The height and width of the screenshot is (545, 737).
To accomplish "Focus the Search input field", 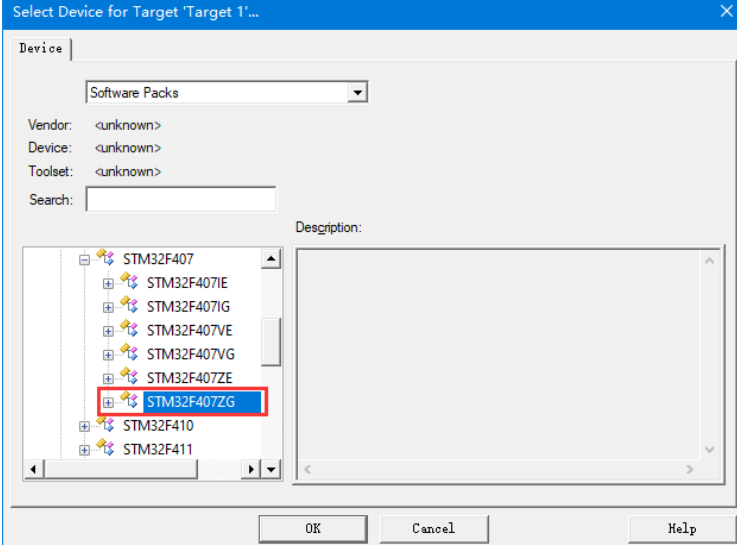I will pyautogui.click(x=181, y=199).
